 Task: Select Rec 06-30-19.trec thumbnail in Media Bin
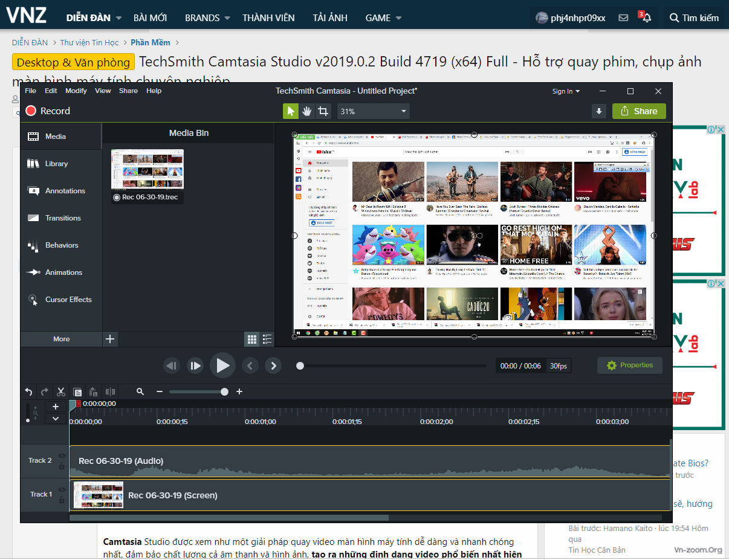point(147,169)
